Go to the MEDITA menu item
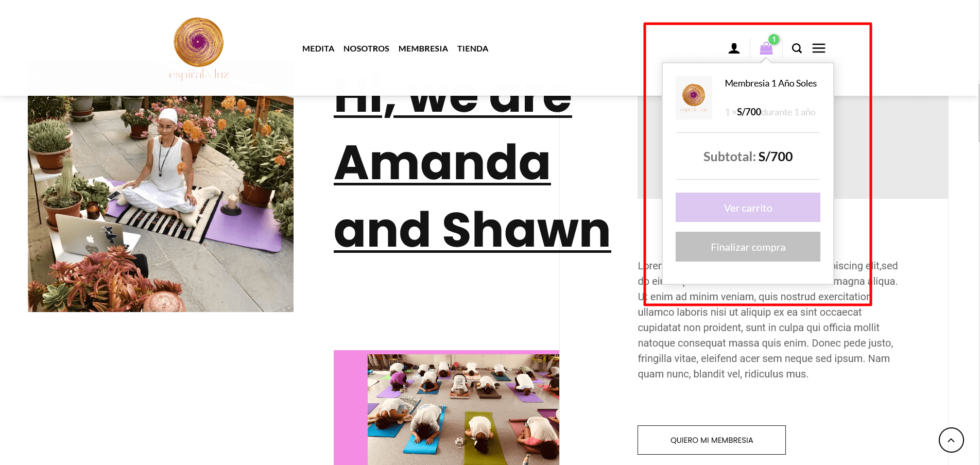980x465 pixels. (x=318, y=48)
